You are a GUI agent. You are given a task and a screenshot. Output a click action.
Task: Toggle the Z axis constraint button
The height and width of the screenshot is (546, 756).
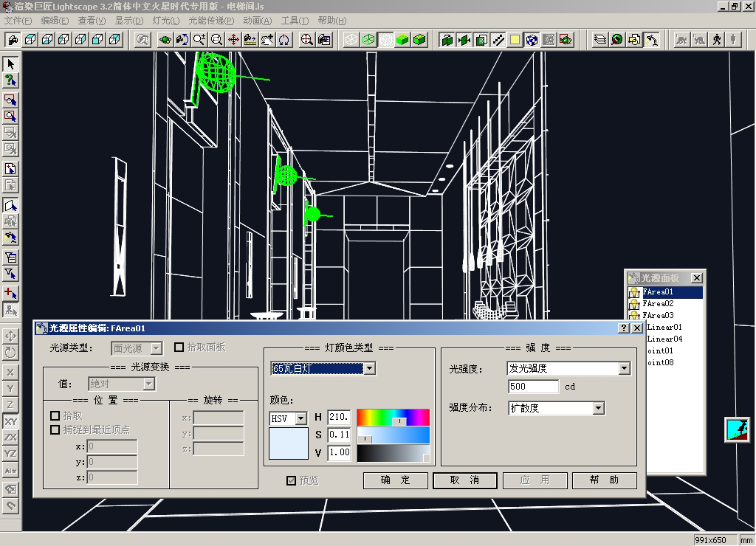(x=10, y=405)
